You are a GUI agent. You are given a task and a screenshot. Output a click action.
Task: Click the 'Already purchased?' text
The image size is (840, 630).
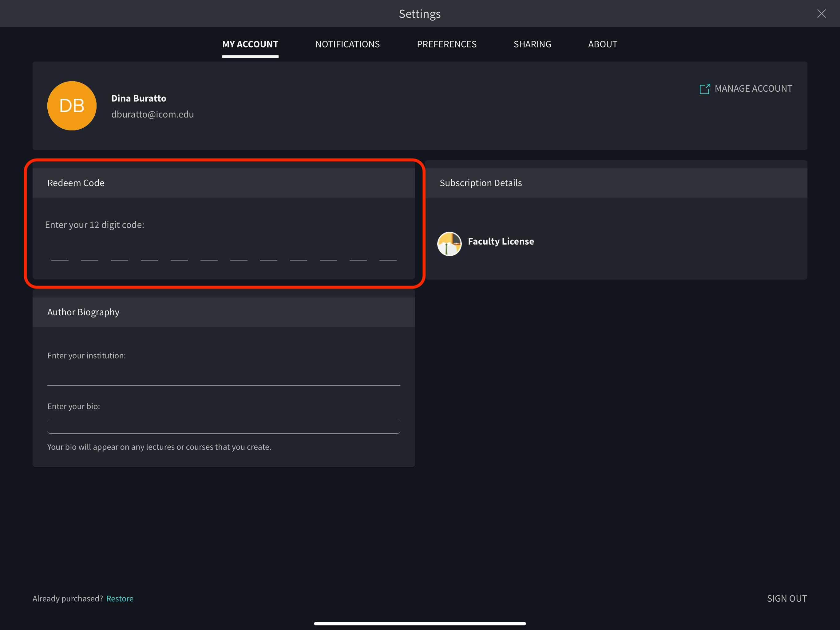click(68, 598)
